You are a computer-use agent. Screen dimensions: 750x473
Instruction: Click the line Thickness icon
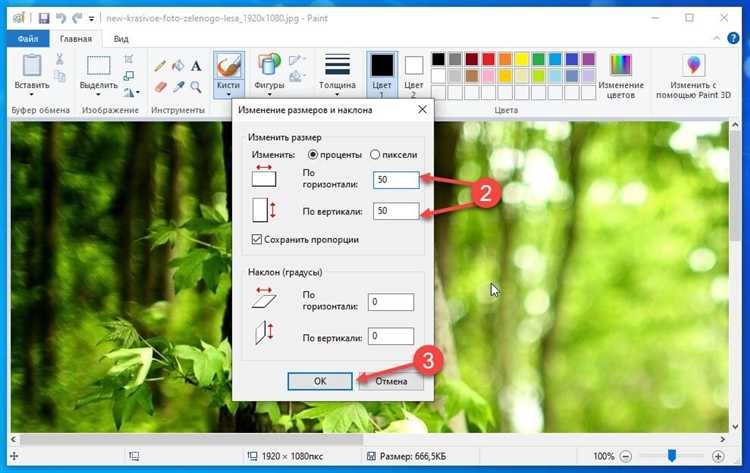pyautogui.click(x=337, y=65)
